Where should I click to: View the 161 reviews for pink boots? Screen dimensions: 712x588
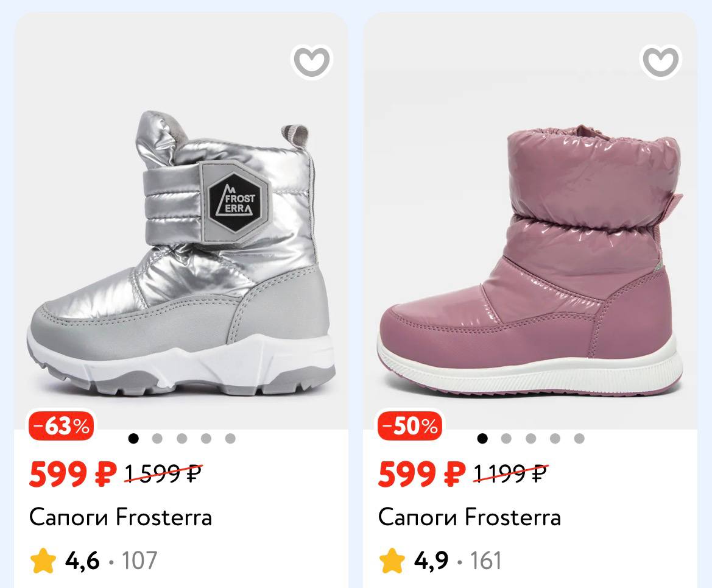click(x=485, y=561)
